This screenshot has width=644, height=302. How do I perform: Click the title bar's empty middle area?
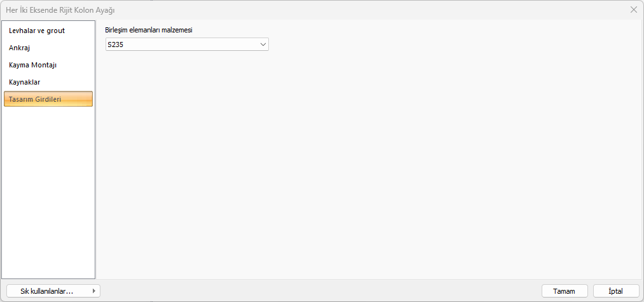350,10
